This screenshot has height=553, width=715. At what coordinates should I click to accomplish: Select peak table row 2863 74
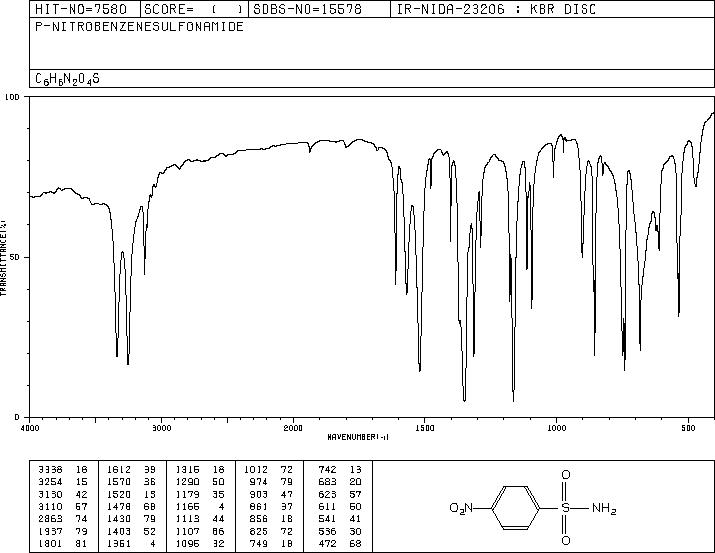coord(63,519)
